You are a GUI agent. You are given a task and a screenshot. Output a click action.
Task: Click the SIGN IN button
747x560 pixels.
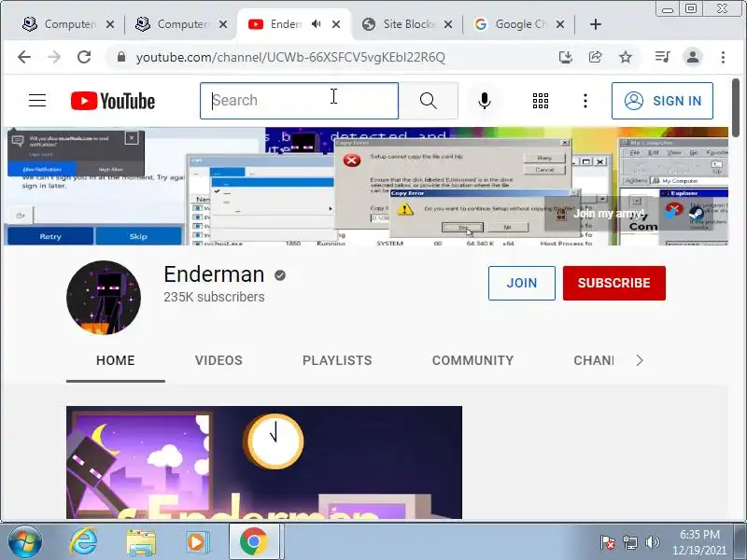click(x=662, y=101)
